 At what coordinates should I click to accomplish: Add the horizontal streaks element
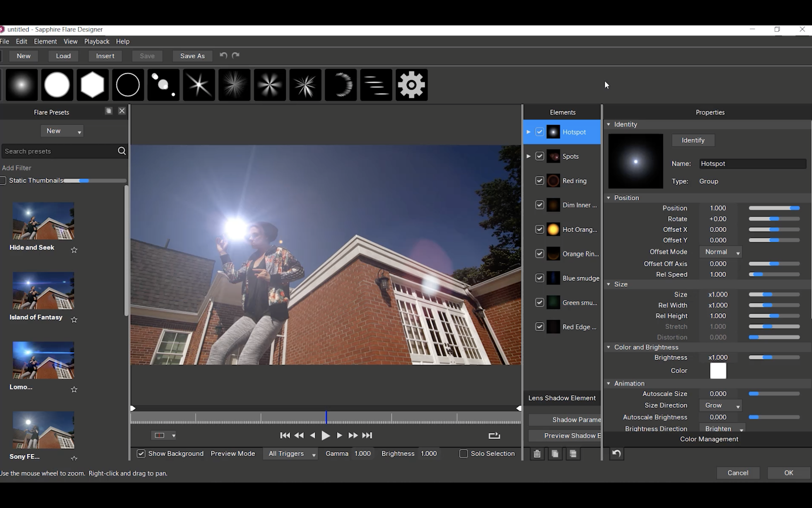point(376,85)
